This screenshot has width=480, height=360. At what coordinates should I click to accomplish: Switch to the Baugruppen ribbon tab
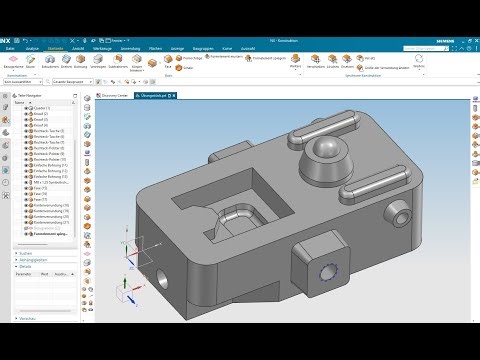pos(203,49)
